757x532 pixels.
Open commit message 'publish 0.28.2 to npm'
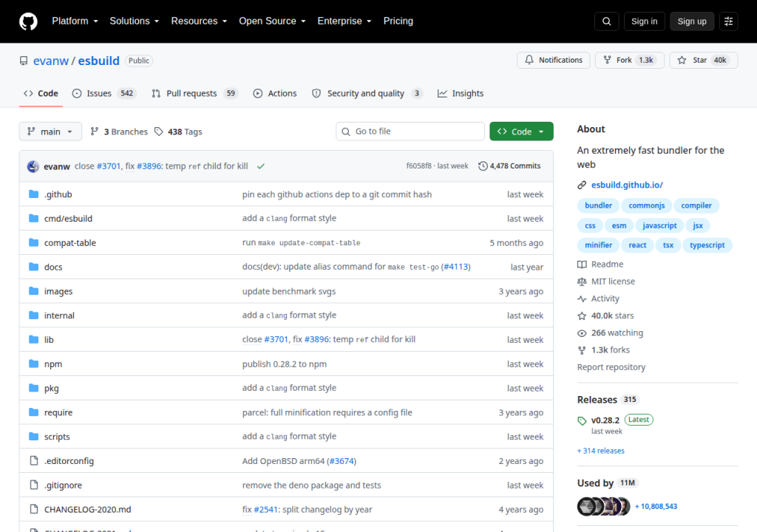coord(285,364)
